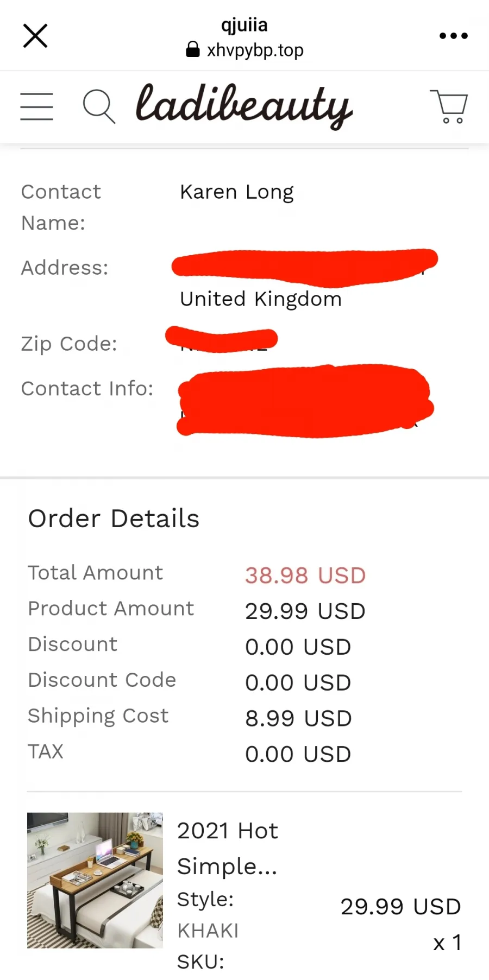This screenshot has height=980, width=489.
Task: Open the desk product thumbnail image
Action: (95, 880)
